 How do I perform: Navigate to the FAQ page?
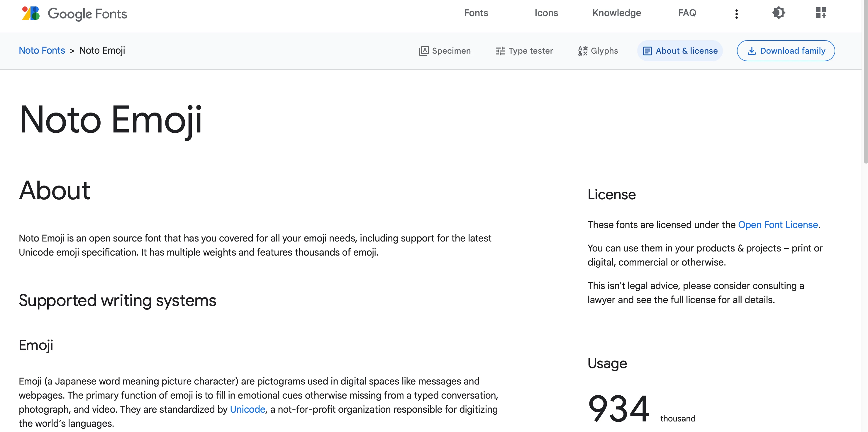[x=687, y=13]
